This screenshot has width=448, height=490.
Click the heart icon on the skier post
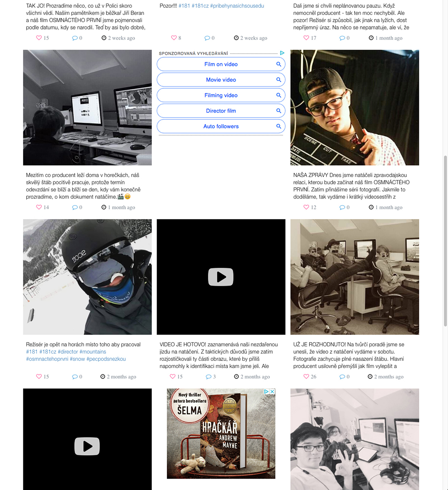point(39,377)
